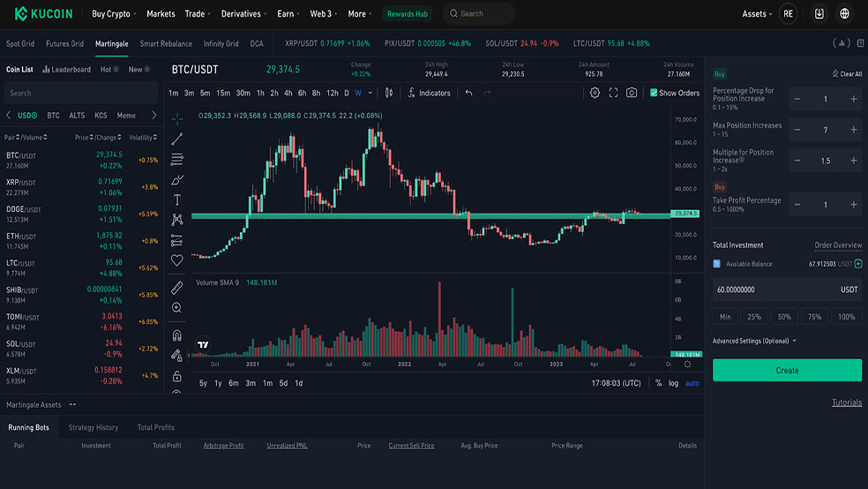Screen dimensions: 868x489
Task: Toggle auto scale on chart
Action: click(x=692, y=383)
